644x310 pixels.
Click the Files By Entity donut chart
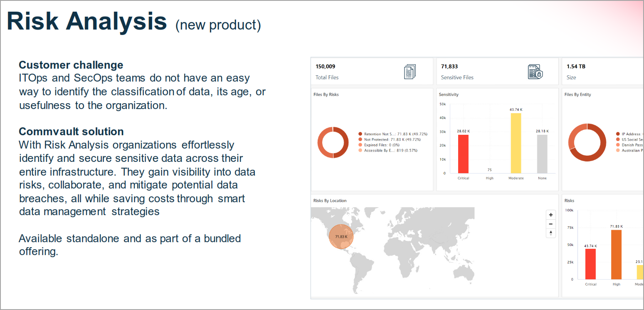click(x=587, y=142)
